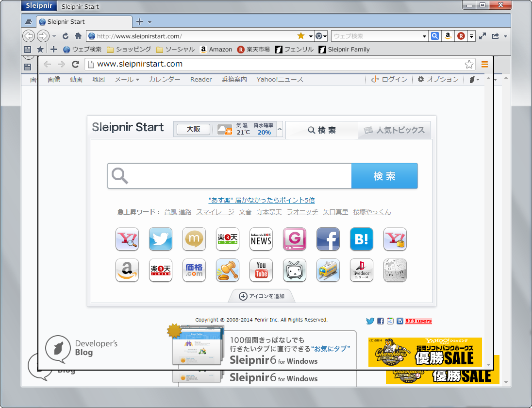
Task: Open the livedoor news tile icon
Action: tap(361, 270)
